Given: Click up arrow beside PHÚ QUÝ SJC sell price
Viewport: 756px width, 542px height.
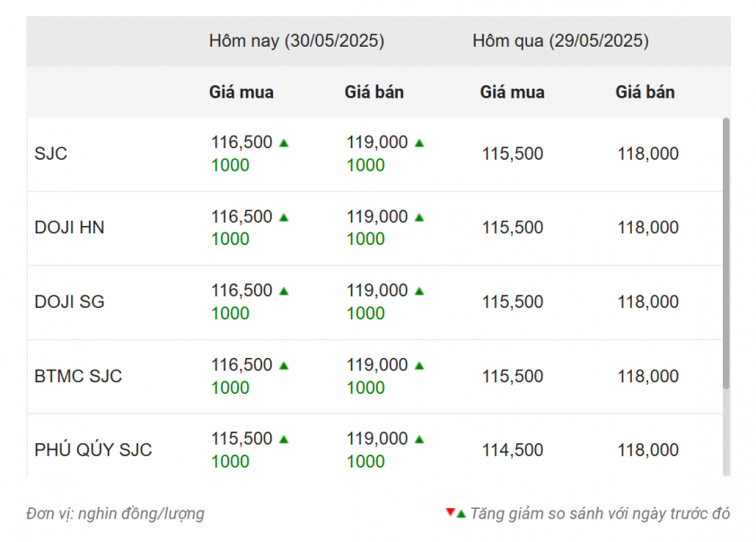Looking at the screenshot, I should 419,440.
